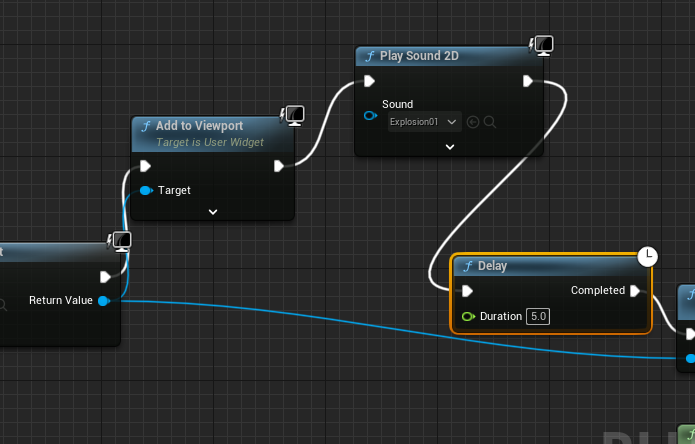Click the clock icon on the Delay node
This screenshot has height=444, width=695.
coord(648,256)
